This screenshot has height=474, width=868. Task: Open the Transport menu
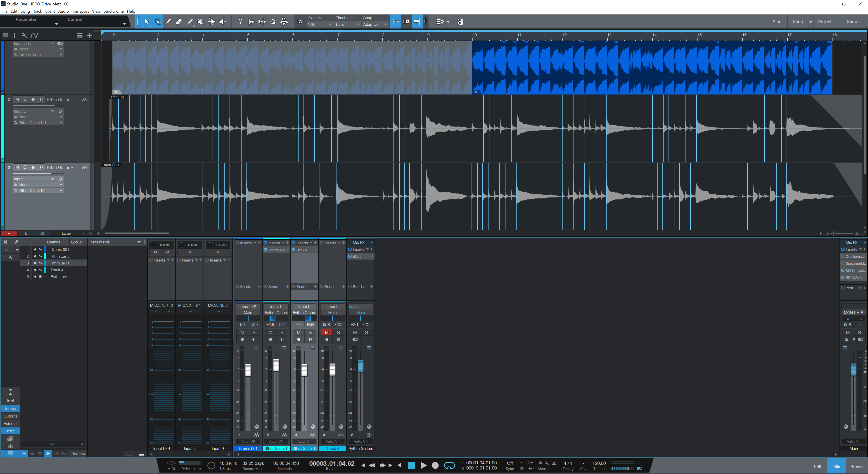point(80,11)
